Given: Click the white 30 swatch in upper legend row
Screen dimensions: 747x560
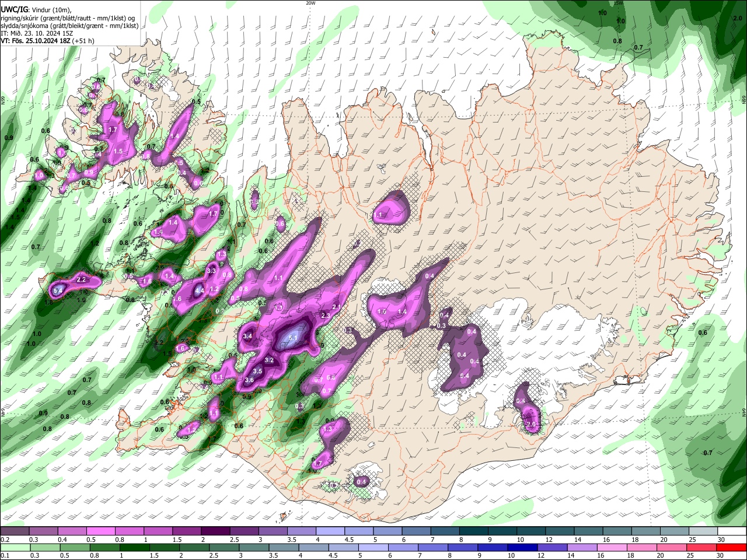Looking at the screenshot, I should click(x=732, y=531).
